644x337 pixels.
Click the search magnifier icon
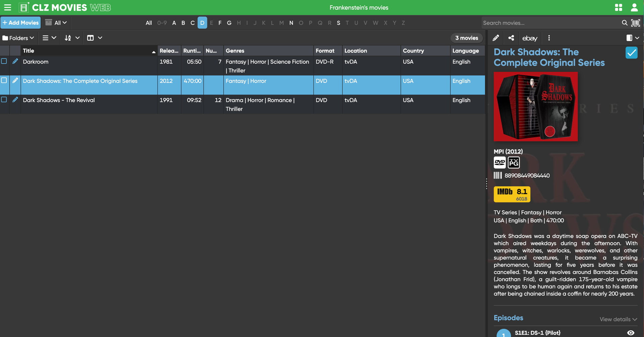tap(625, 23)
